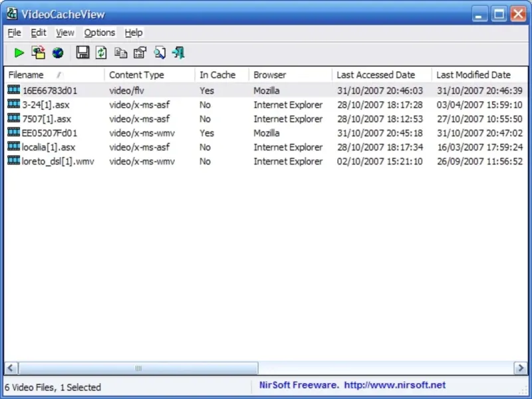Click modified date 31/10/2007 20:46:39

(479, 90)
